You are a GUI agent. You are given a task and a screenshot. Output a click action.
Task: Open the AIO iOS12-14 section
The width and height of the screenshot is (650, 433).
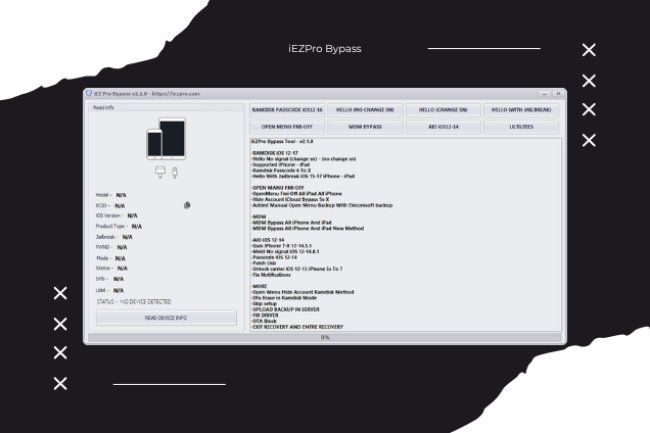tap(443, 127)
